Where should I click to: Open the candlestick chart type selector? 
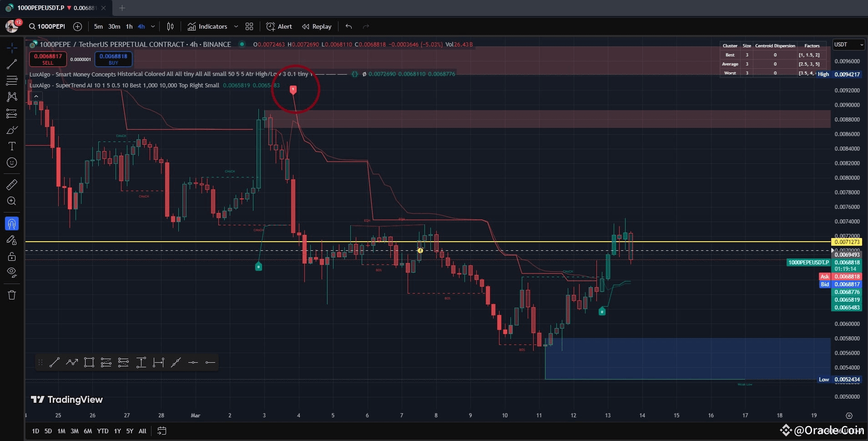[x=170, y=26]
